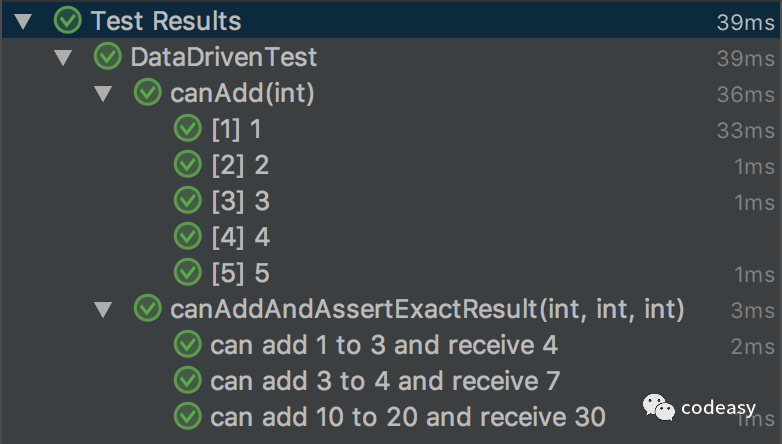
Task: Click the green check icon for [1] 1
Action: coord(187,129)
